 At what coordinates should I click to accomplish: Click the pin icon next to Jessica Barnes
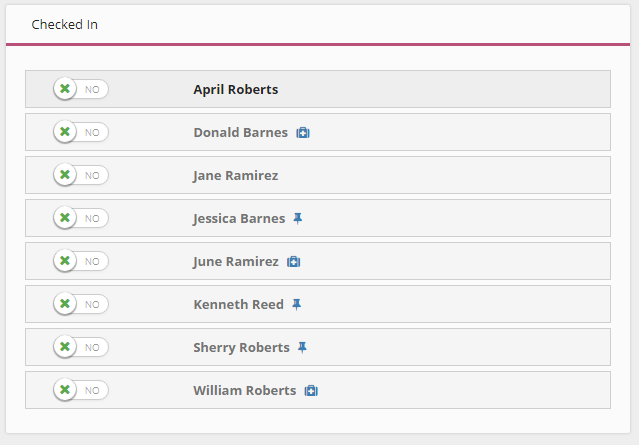[x=297, y=218]
